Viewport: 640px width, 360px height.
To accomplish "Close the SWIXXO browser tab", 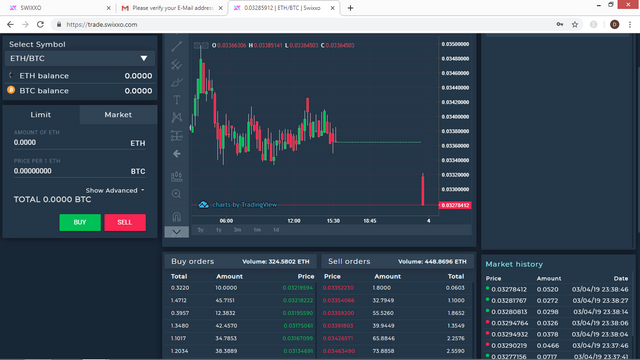I will pos(108,8).
